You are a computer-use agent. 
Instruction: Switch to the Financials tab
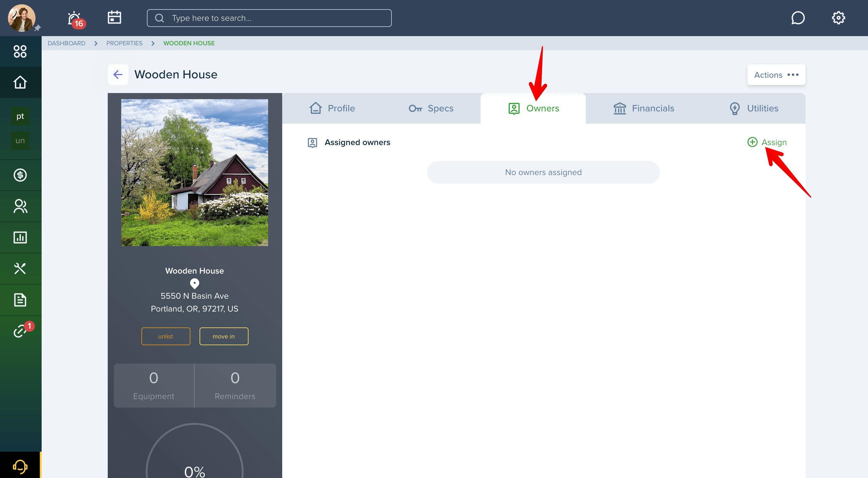coord(644,108)
